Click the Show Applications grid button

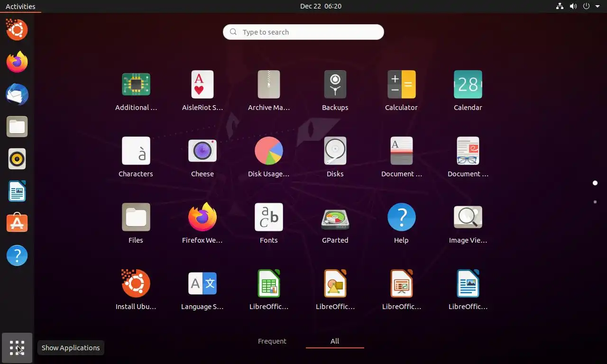[x=17, y=348]
